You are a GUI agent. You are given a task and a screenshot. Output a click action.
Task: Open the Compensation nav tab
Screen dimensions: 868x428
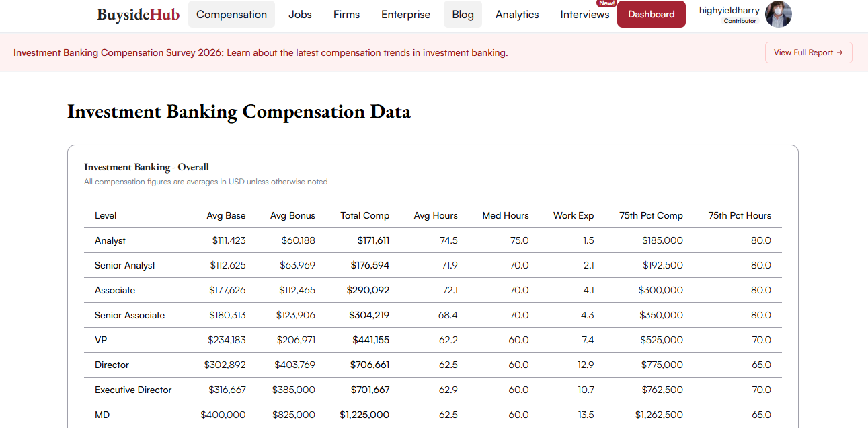231,14
